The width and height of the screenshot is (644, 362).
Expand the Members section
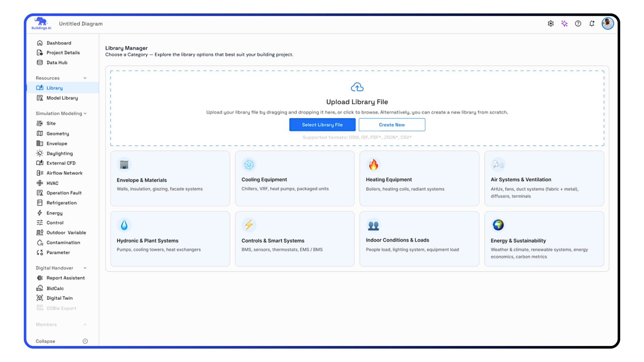(x=85, y=324)
